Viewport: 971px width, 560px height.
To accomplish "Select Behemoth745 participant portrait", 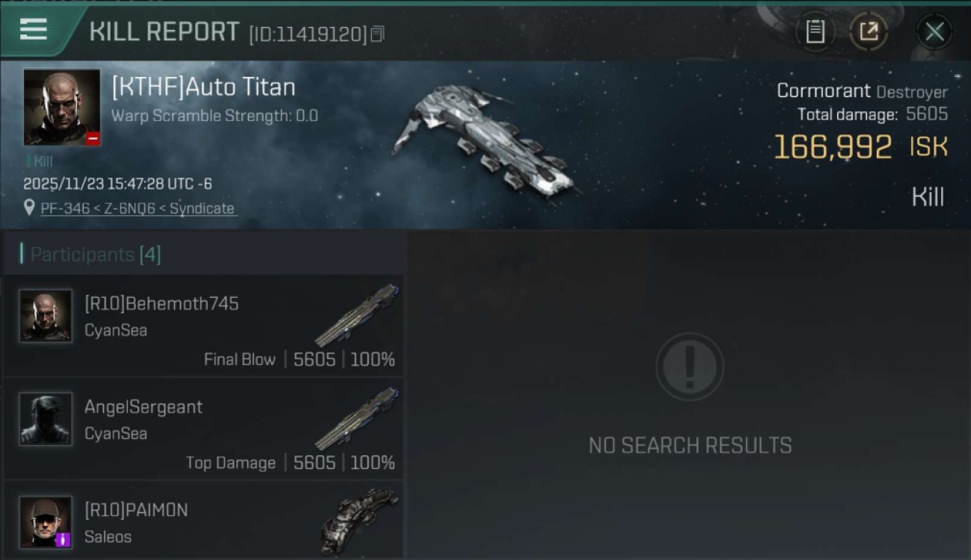I will tap(46, 316).
